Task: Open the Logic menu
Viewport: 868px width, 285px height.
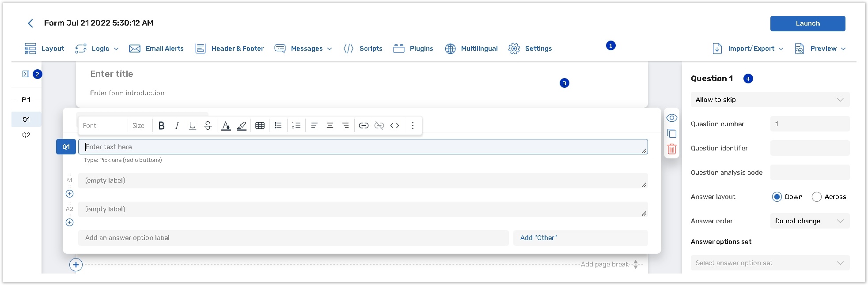Action: coord(97,49)
